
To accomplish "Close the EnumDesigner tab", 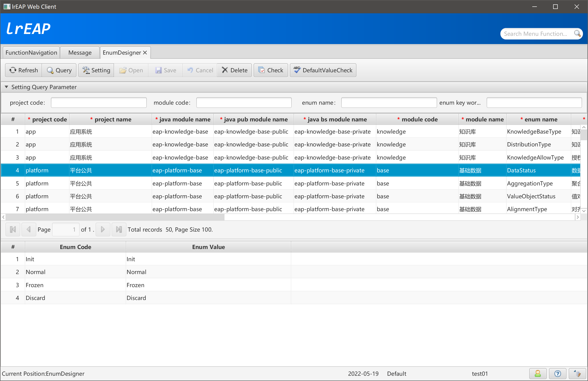I will (x=145, y=53).
